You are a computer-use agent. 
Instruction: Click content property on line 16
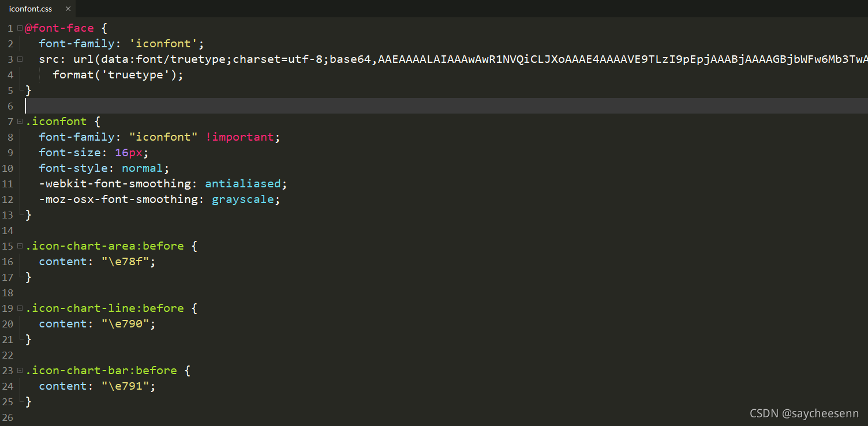[63, 262]
